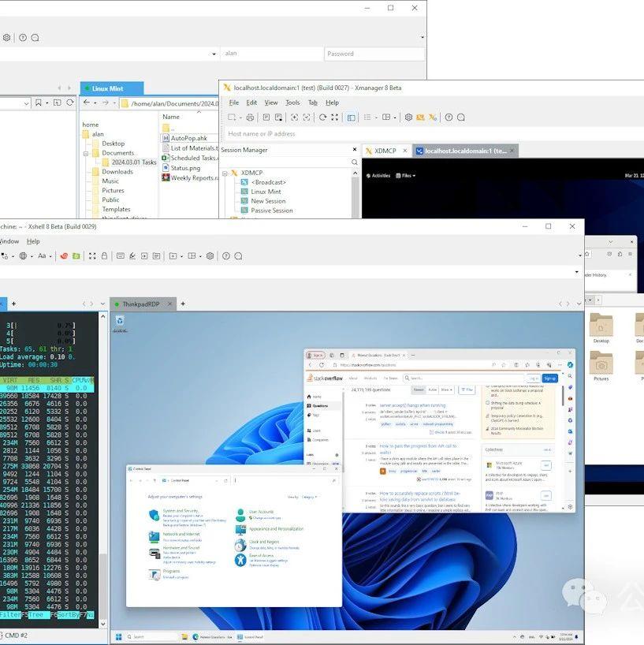Switch to the ThinkpadRDP tab in Xshell
Viewport: 644px width, 645px height.
(x=140, y=303)
